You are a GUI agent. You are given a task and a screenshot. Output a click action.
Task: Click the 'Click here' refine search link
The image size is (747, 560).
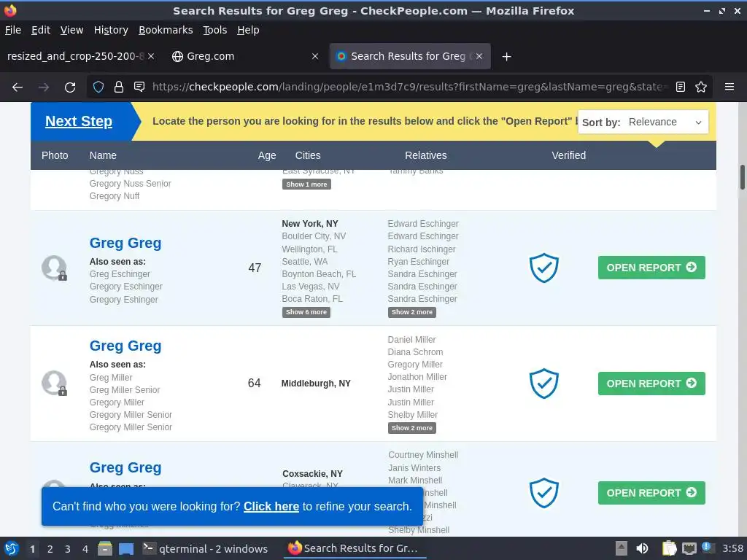(x=271, y=506)
